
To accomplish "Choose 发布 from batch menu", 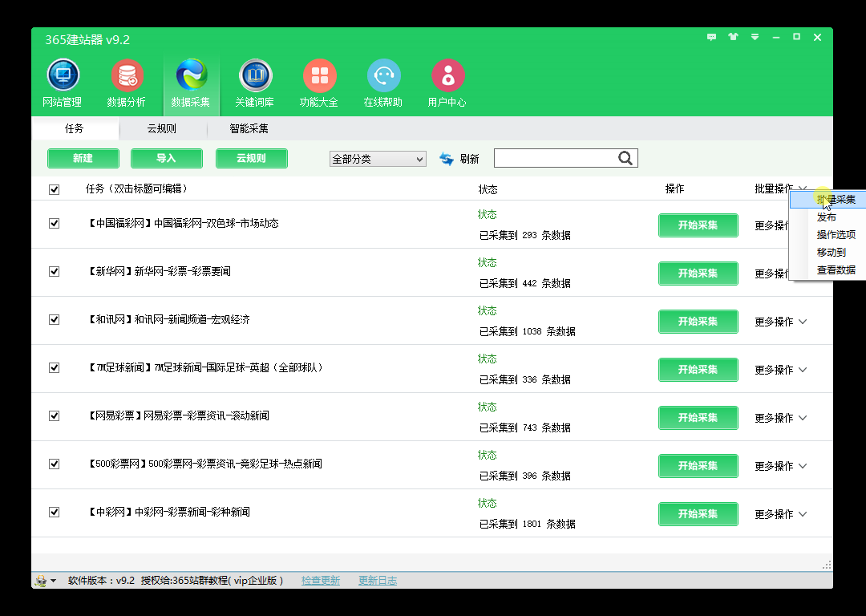I will (826, 217).
